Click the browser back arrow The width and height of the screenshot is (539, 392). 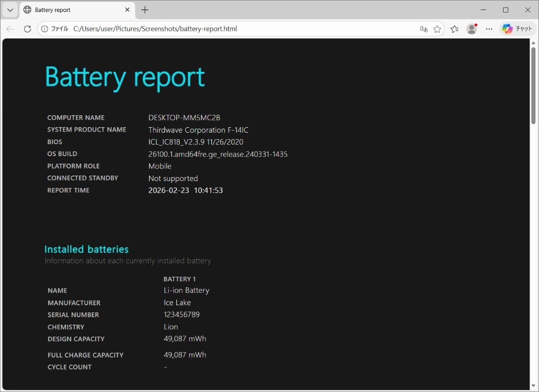click(10, 29)
